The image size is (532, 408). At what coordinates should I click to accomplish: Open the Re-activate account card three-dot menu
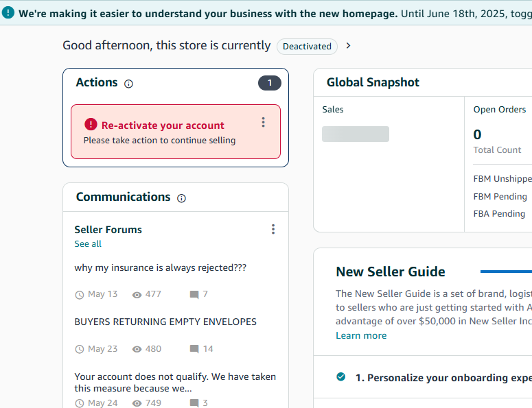(264, 122)
